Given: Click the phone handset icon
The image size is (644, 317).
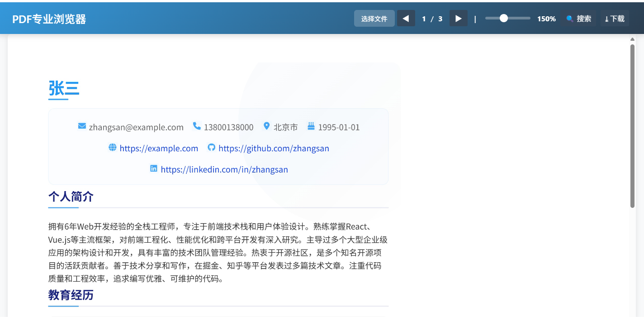Looking at the screenshot, I should tap(197, 126).
